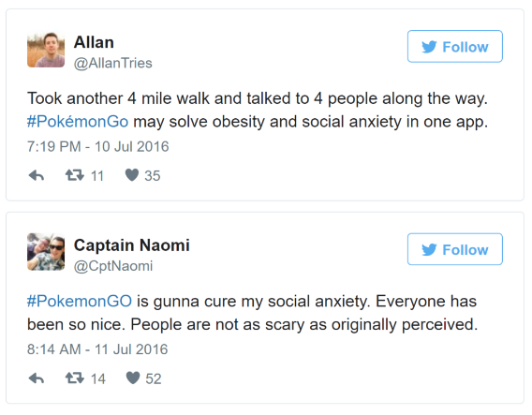This screenshot has width=532, height=415.
Task: Follow Allan's account
Action: (x=455, y=47)
